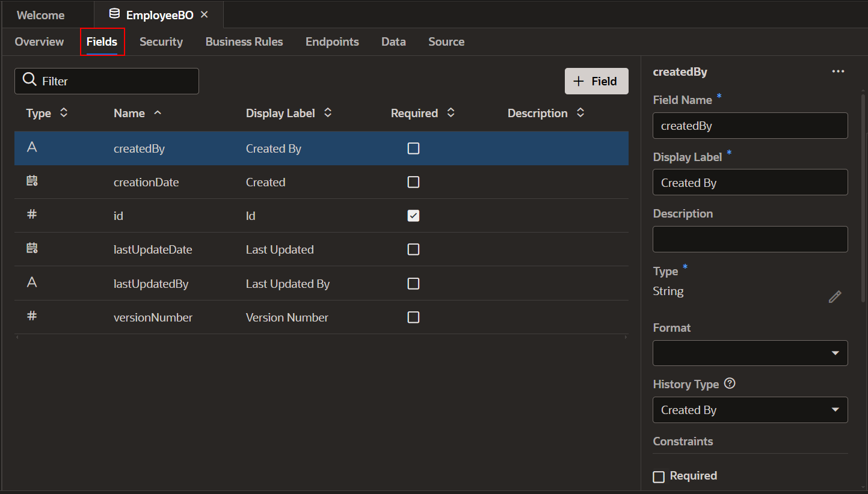Image resolution: width=868 pixels, height=494 pixels.
Task: Open the History Type dropdown
Action: point(750,410)
